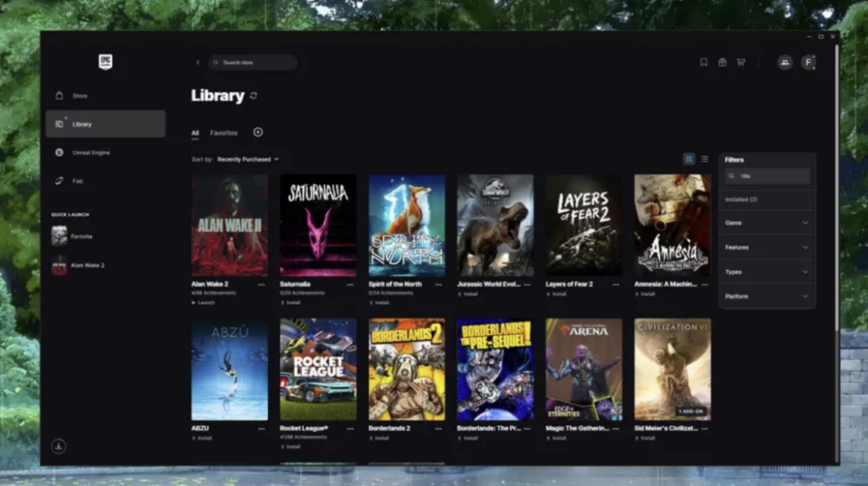Click the Filters Title search field
Screen dimensions: 868x486
click(x=767, y=176)
